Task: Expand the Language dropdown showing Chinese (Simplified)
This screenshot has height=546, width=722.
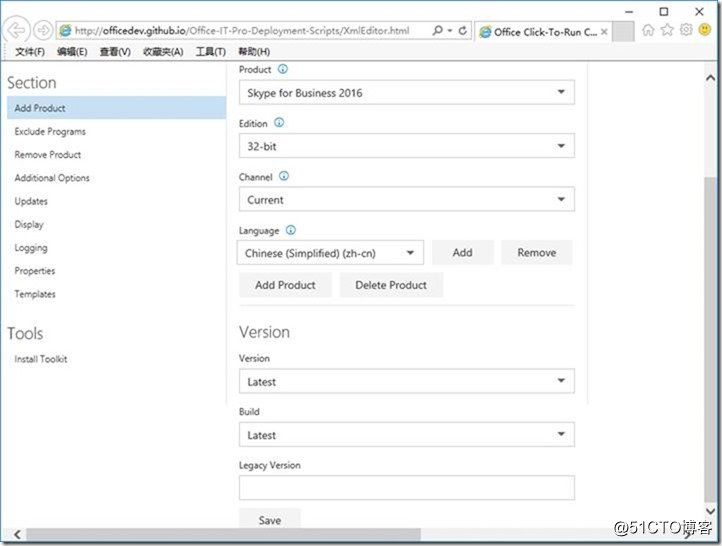Action: [330, 253]
